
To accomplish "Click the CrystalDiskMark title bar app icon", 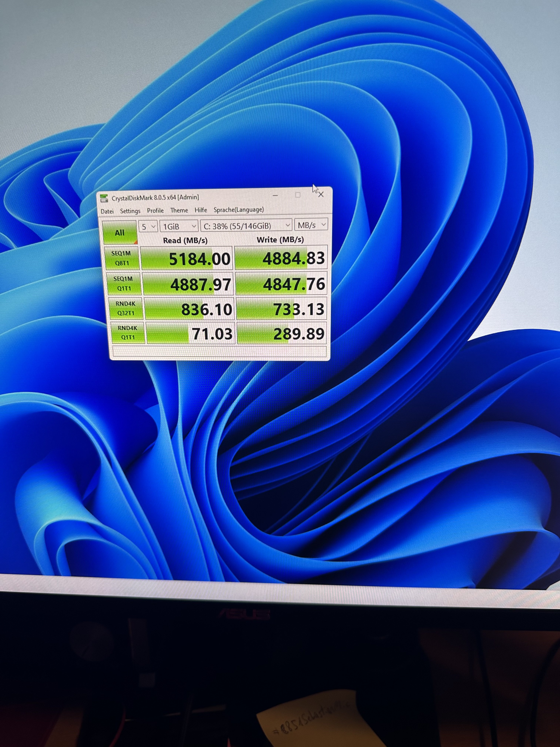I will [x=104, y=198].
